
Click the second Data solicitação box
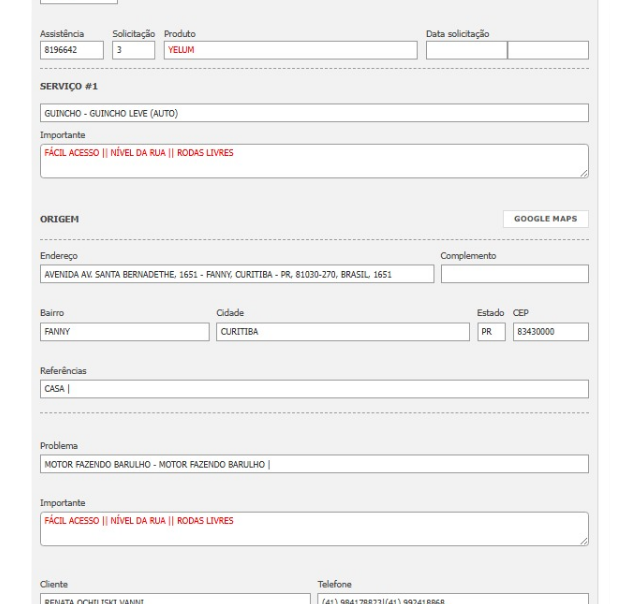pos(548,50)
